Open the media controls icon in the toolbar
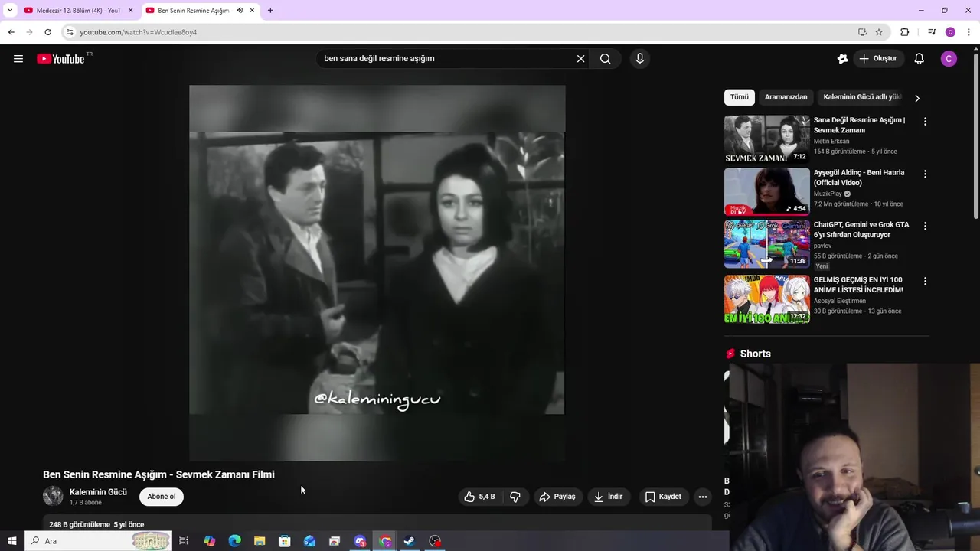This screenshot has width=980, height=551. point(932,32)
